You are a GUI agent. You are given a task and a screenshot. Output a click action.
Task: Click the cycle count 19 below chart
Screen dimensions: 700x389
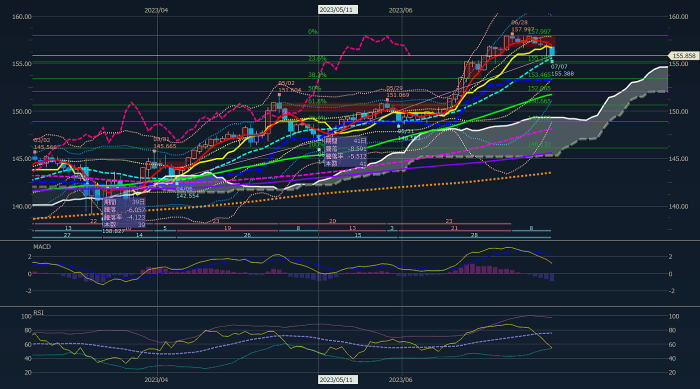point(228,228)
